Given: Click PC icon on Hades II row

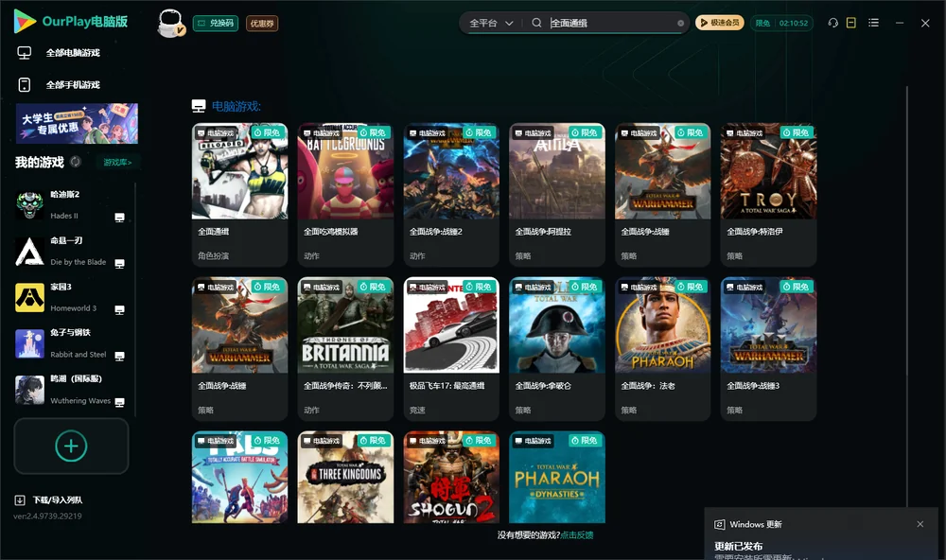Looking at the screenshot, I should 119,218.
